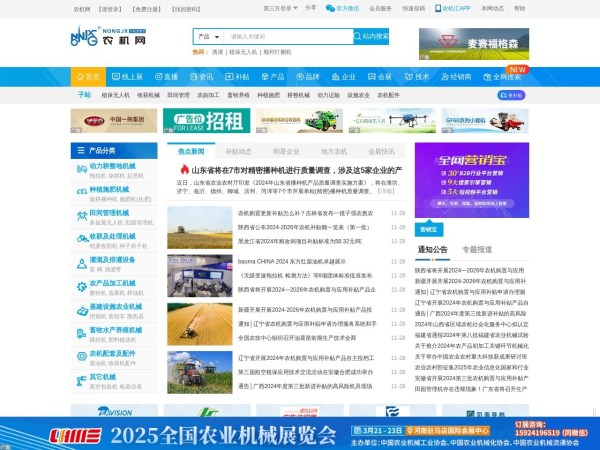Click the 官方微信 WeChat icon
Image resolution: width=600 pixels, height=450 pixels.
[330, 8]
